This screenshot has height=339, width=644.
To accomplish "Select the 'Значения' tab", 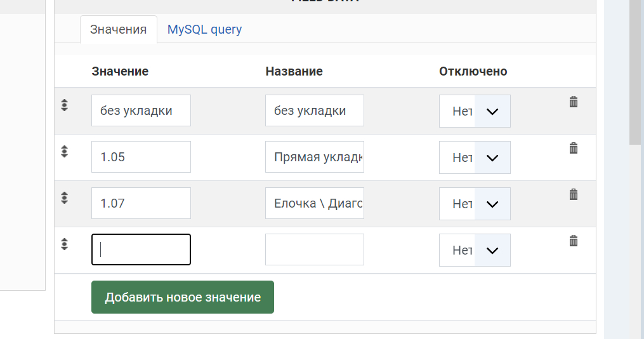I will [119, 29].
